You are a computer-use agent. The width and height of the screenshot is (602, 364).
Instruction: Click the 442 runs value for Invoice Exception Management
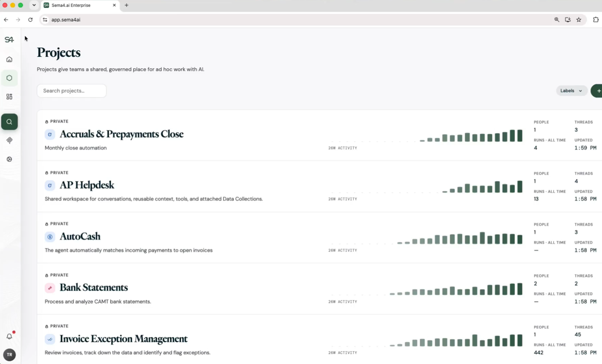[539, 352]
